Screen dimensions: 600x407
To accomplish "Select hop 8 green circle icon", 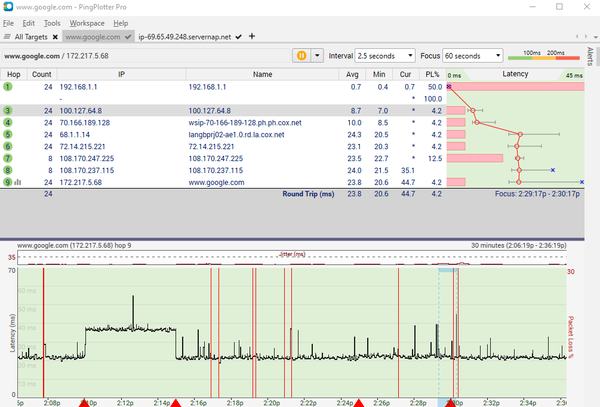I will (8, 170).
